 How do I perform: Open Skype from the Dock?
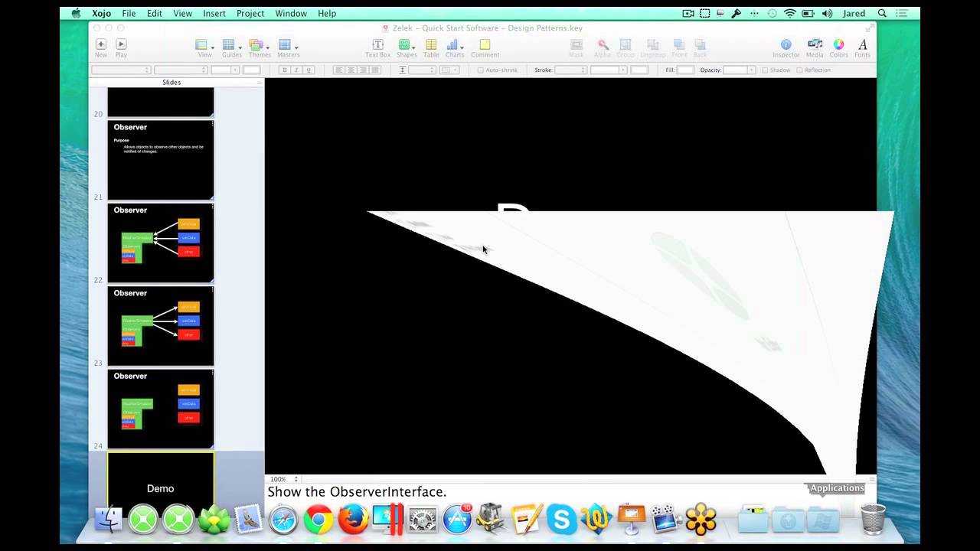click(561, 520)
